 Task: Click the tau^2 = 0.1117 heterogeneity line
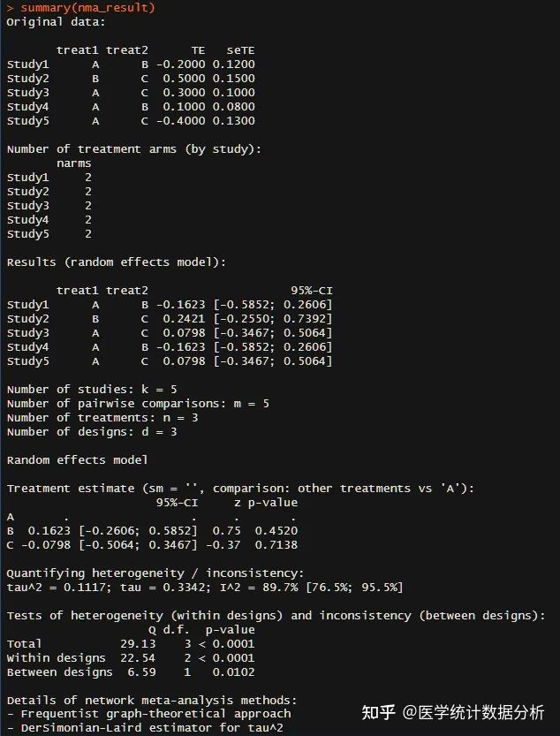point(205,588)
